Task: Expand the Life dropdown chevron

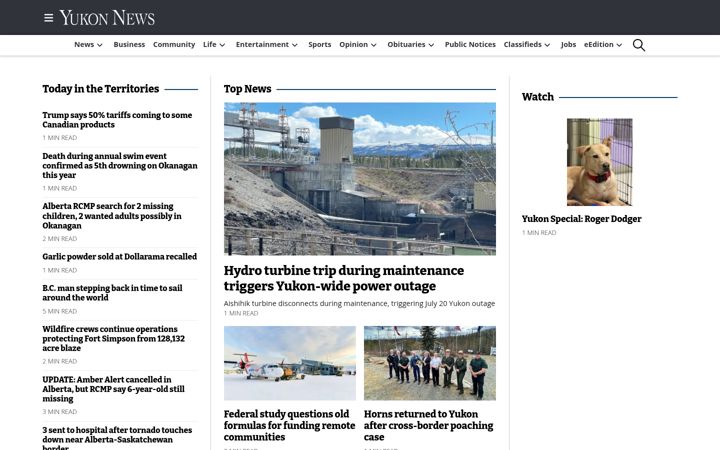Action: click(222, 45)
